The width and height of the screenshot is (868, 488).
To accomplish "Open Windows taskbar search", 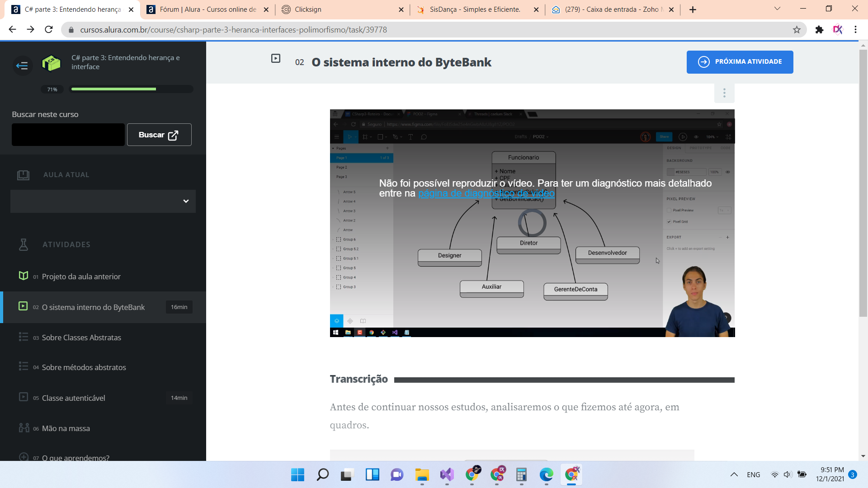I will tap(322, 475).
